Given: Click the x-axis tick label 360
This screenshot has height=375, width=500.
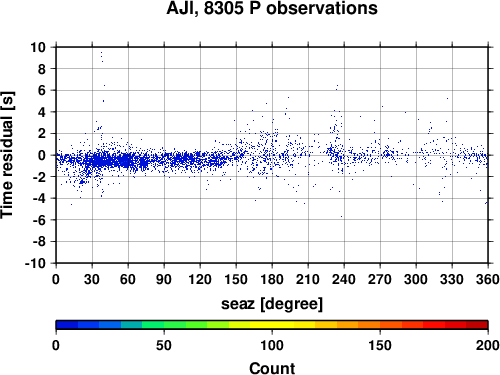Looking at the screenshot, I should pos(488,279).
